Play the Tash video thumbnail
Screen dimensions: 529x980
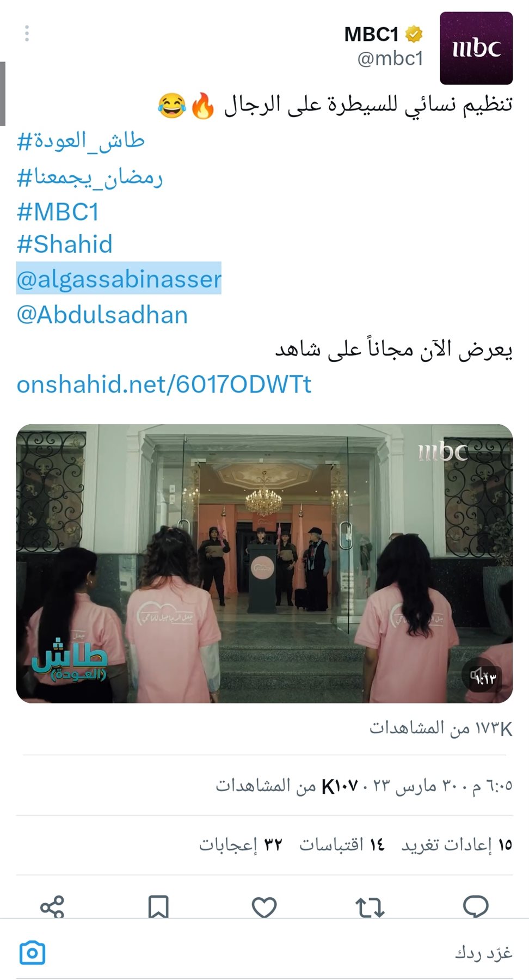coord(264,563)
